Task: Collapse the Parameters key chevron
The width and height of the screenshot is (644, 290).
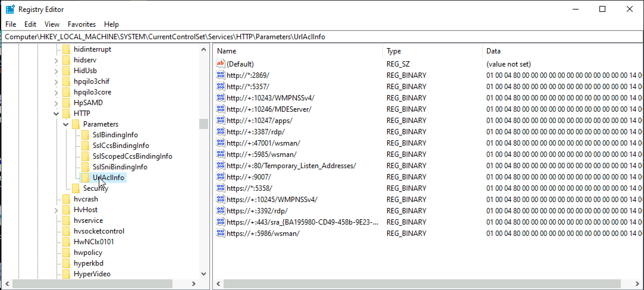Action: coord(66,124)
